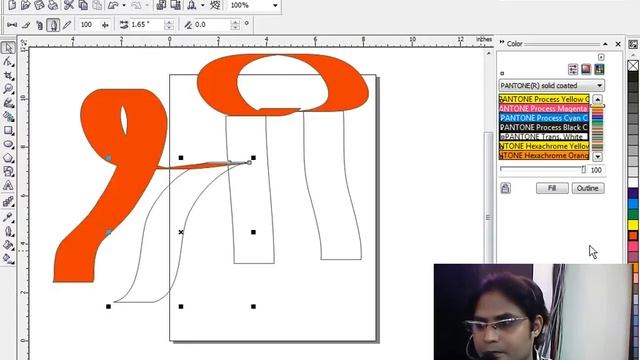The height and width of the screenshot is (360, 640).
Task: Select the Smart Fill tool
Action: pos(8,117)
